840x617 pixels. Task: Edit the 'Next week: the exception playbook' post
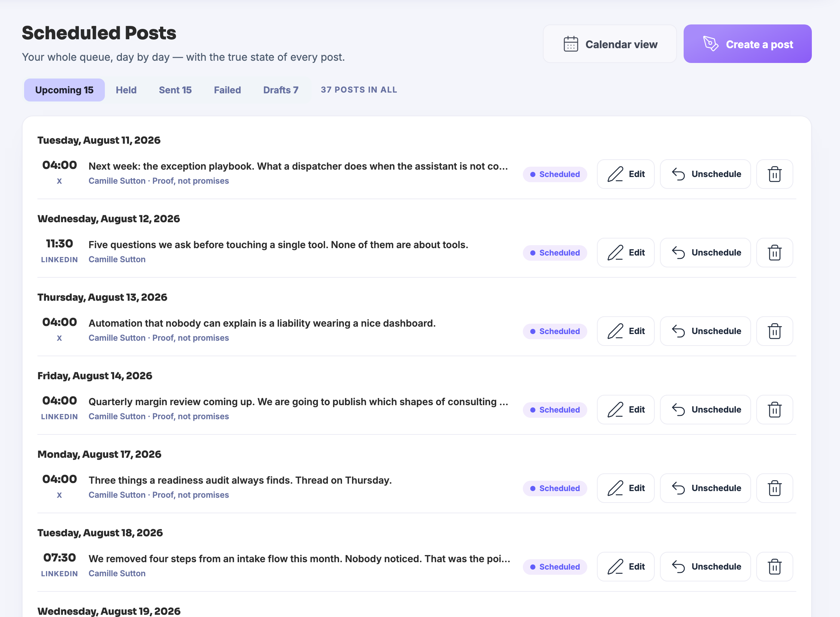pyautogui.click(x=625, y=174)
